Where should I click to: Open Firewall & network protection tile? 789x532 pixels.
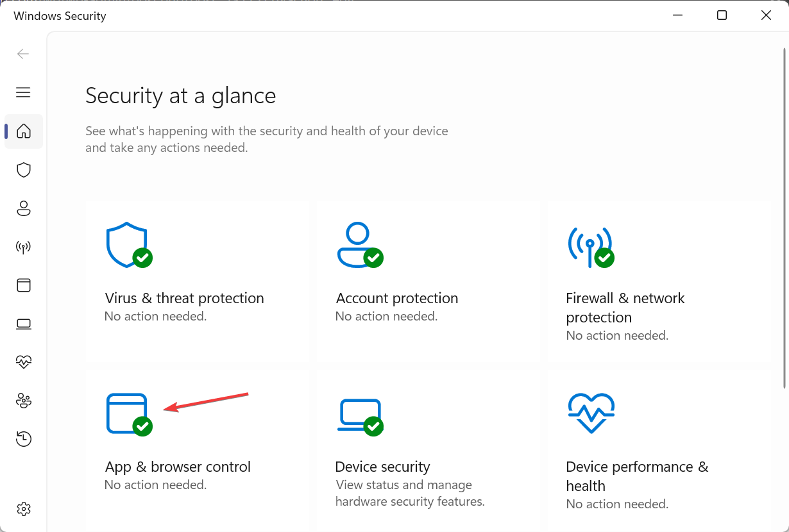659,281
